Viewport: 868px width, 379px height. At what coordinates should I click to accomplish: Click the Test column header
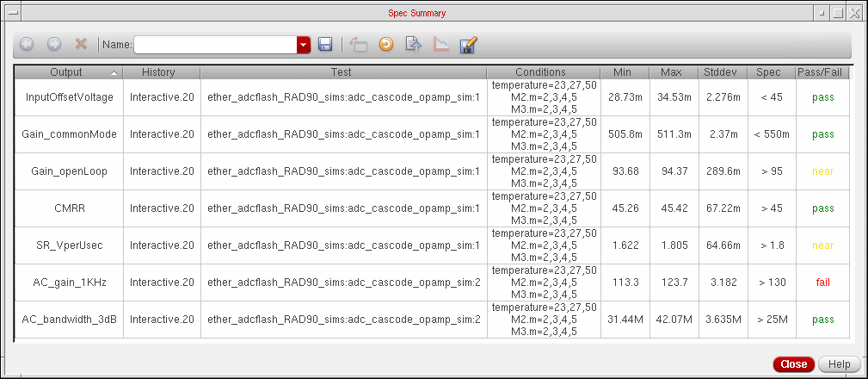pos(343,72)
